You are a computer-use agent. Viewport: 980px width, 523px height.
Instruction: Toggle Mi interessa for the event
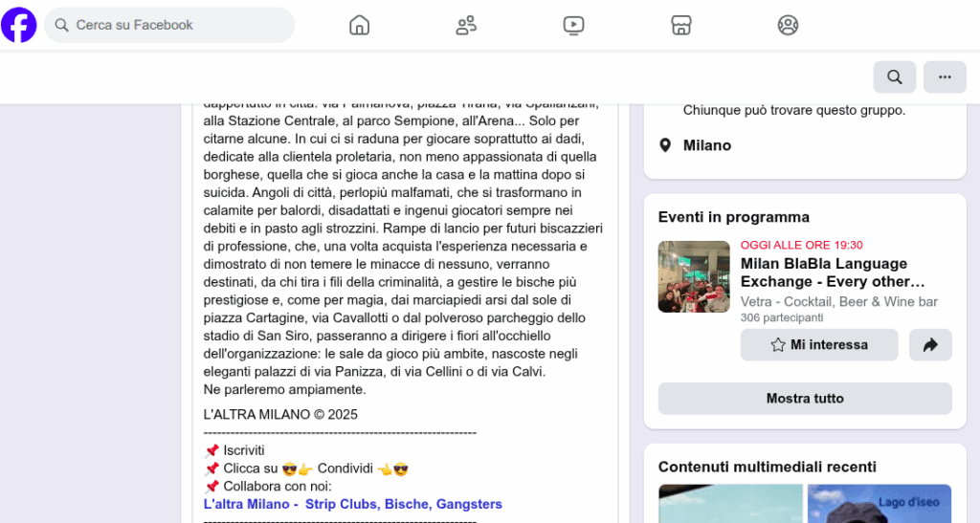pos(819,344)
